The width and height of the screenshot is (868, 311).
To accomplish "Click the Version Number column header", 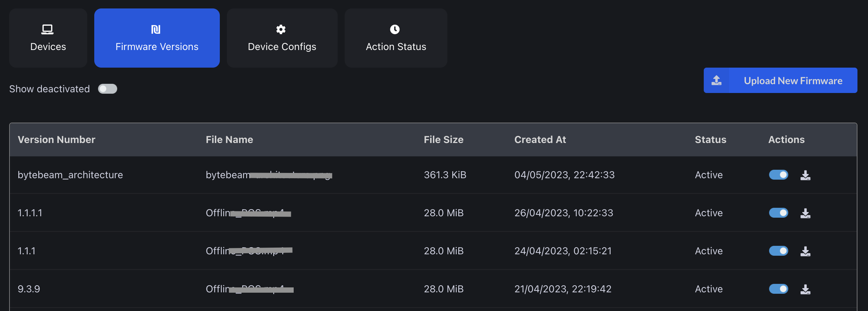I will [56, 139].
